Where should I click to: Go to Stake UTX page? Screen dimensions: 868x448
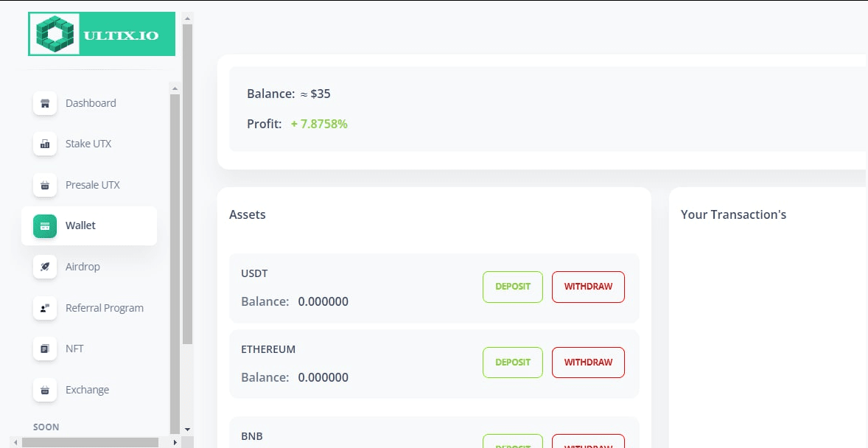tap(88, 144)
